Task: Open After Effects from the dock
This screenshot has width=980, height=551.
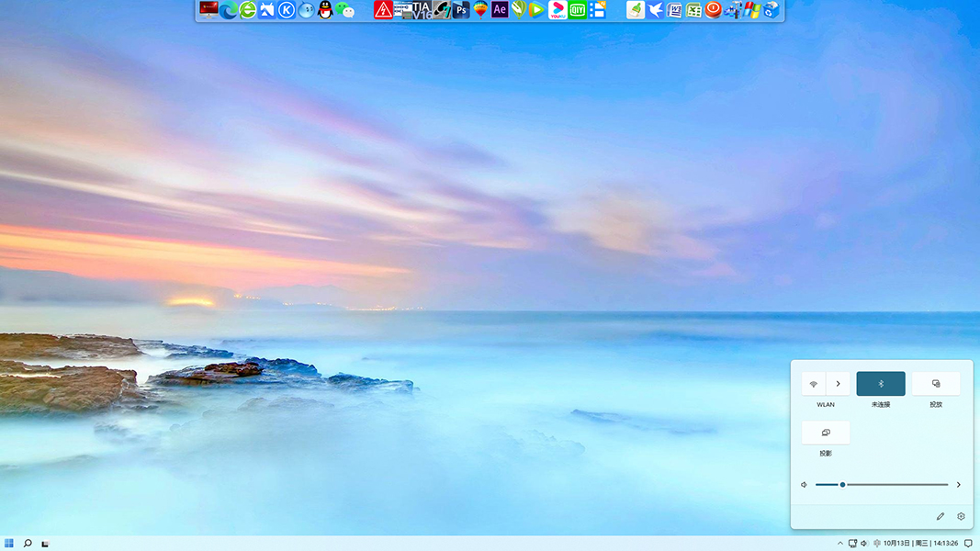Action: coord(500,10)
